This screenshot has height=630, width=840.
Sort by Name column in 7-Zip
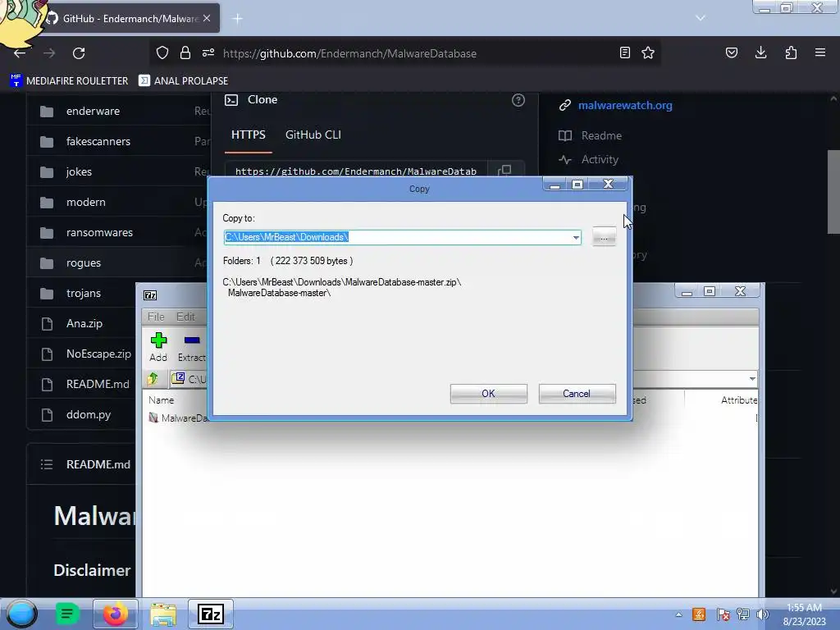(x=162, y=400)
